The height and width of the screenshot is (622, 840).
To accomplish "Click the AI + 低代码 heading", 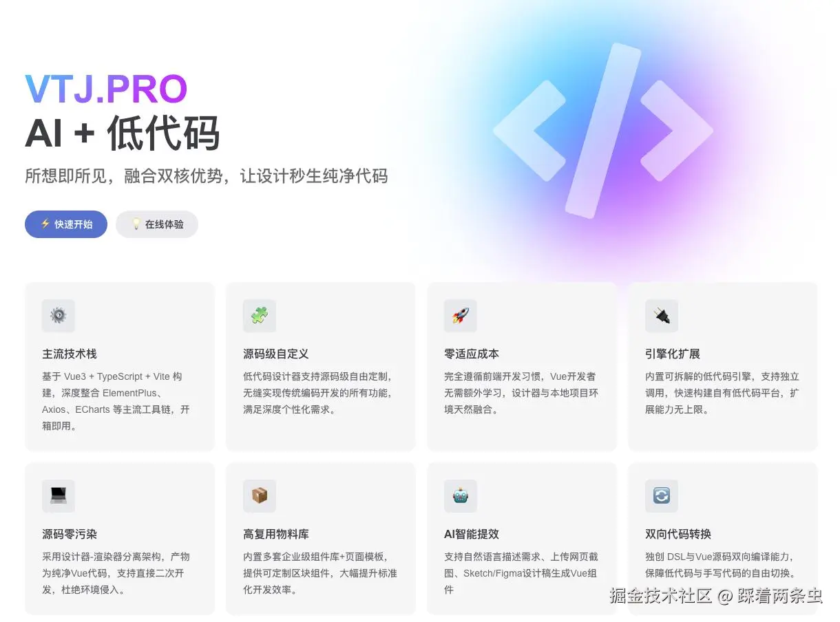I will pos(123,133).
